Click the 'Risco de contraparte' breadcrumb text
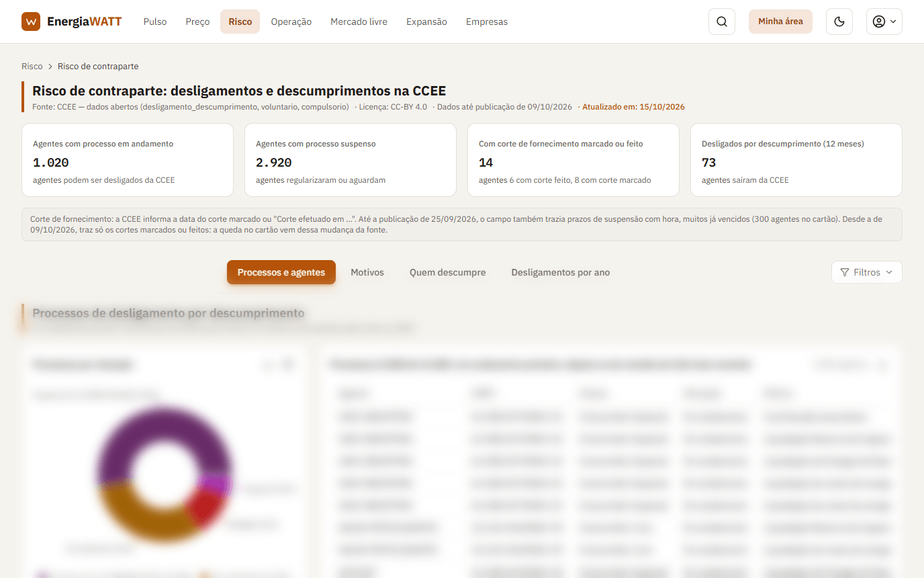The image size is (924, 578). click(x=98, y=67)
